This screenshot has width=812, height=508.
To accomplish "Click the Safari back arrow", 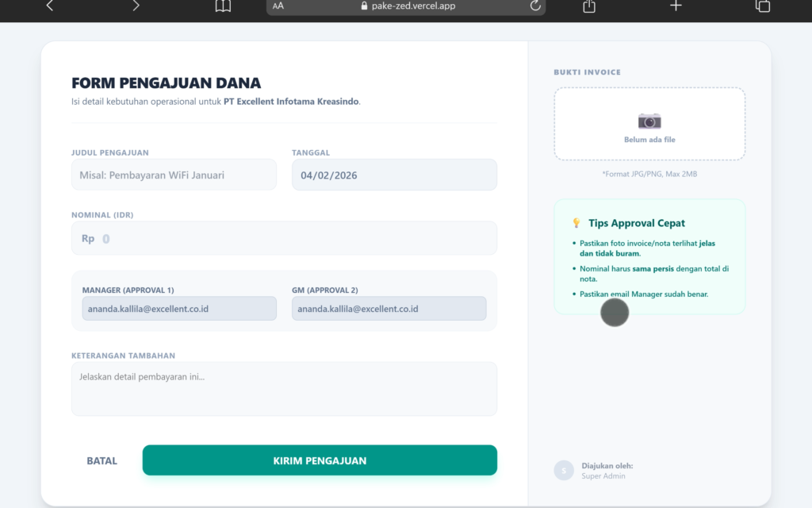I will click(50, 6).
